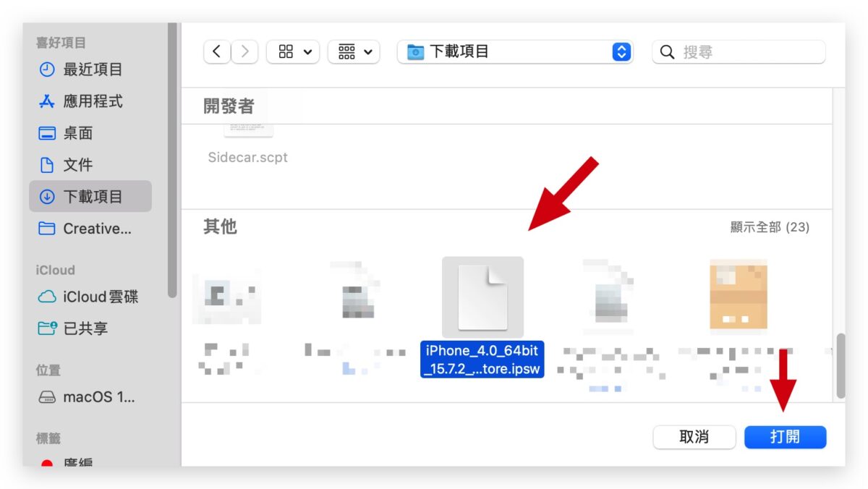Select the macOS disk under 位置

click(98, 397)
